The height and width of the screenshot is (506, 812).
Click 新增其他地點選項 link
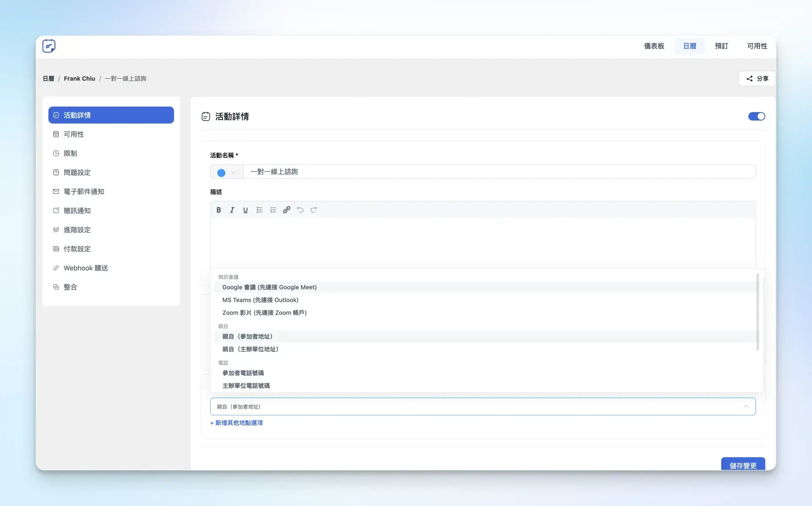237,423
